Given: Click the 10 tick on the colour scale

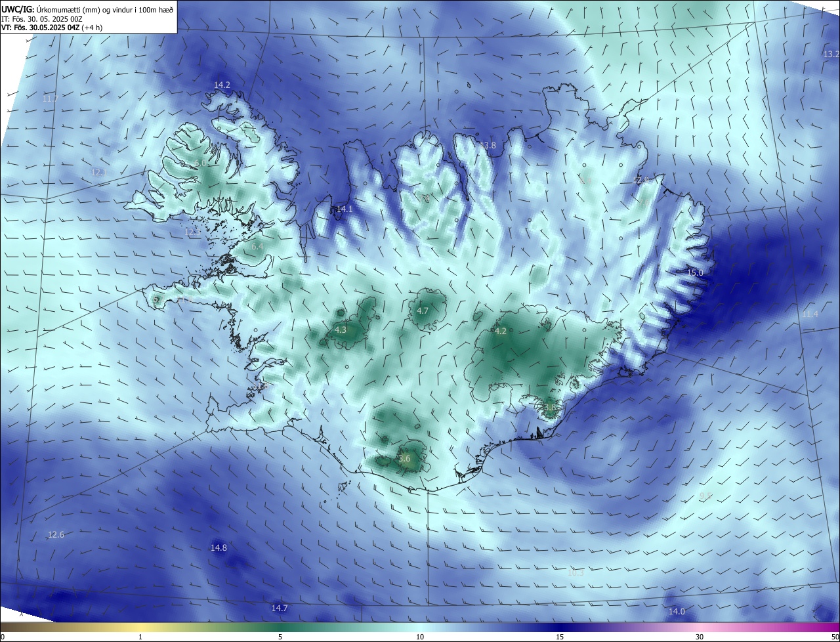Looking at the screenshot, I should [x=420, y=637].
